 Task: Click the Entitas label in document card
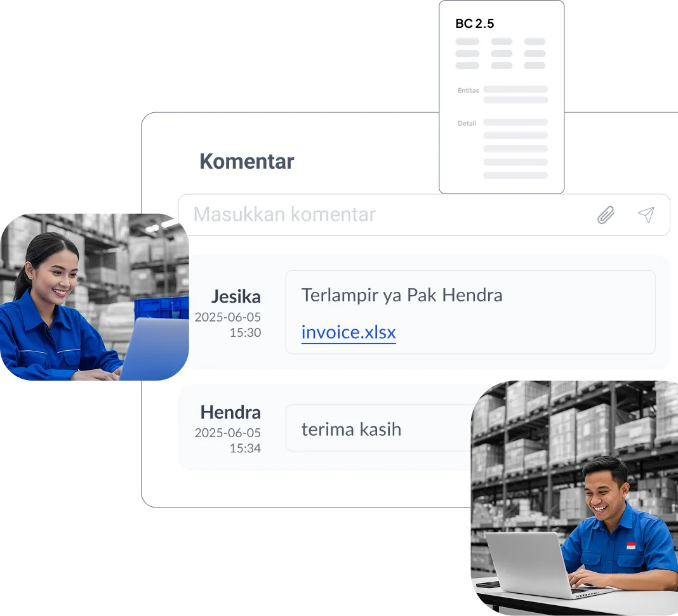(469, 90)
